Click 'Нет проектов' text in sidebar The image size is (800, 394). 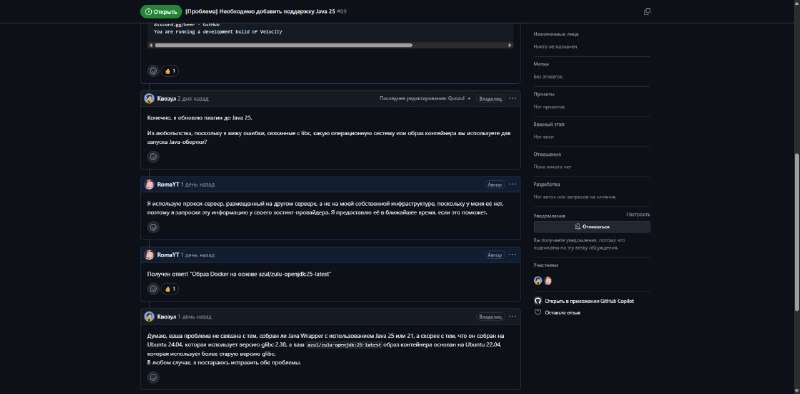coord(549,107)
